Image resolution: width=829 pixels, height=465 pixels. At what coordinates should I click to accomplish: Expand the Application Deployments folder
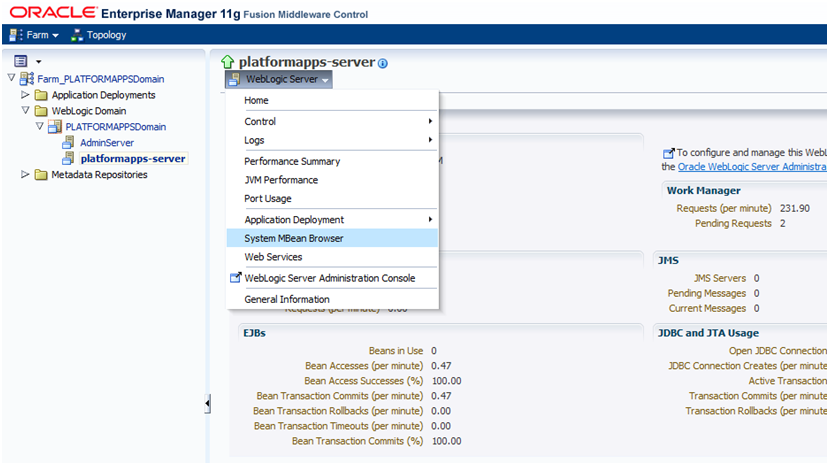coord(25,95)
